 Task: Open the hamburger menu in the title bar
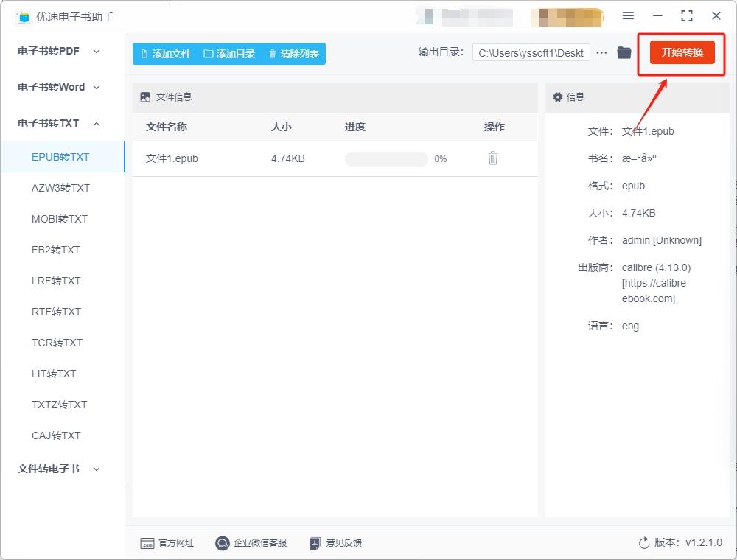[x=628, y=15]
